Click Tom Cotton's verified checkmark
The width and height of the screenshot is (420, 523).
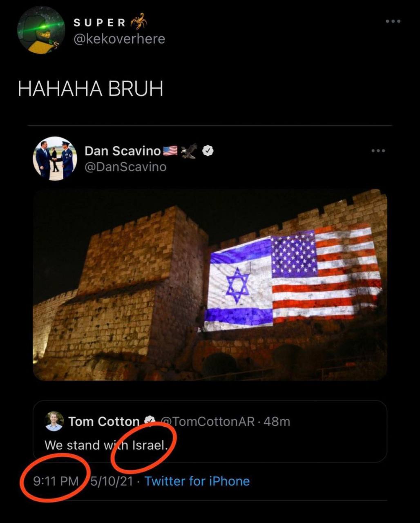pyautogui.click(x=150, y=421)
